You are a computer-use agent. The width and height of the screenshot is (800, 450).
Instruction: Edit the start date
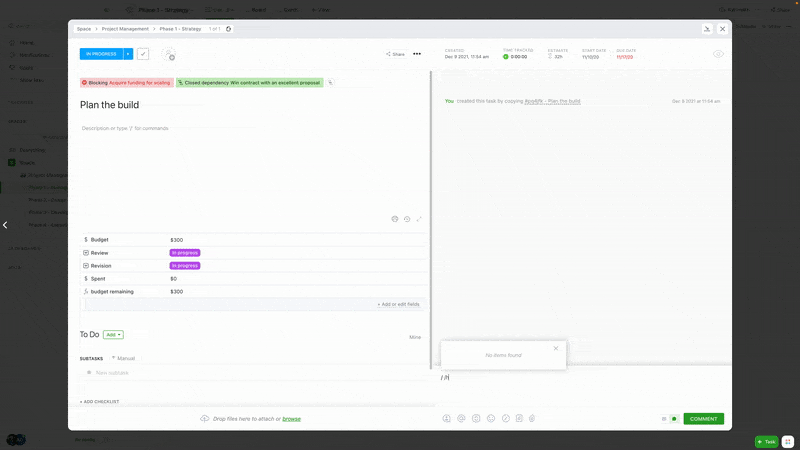click(590, 57)
